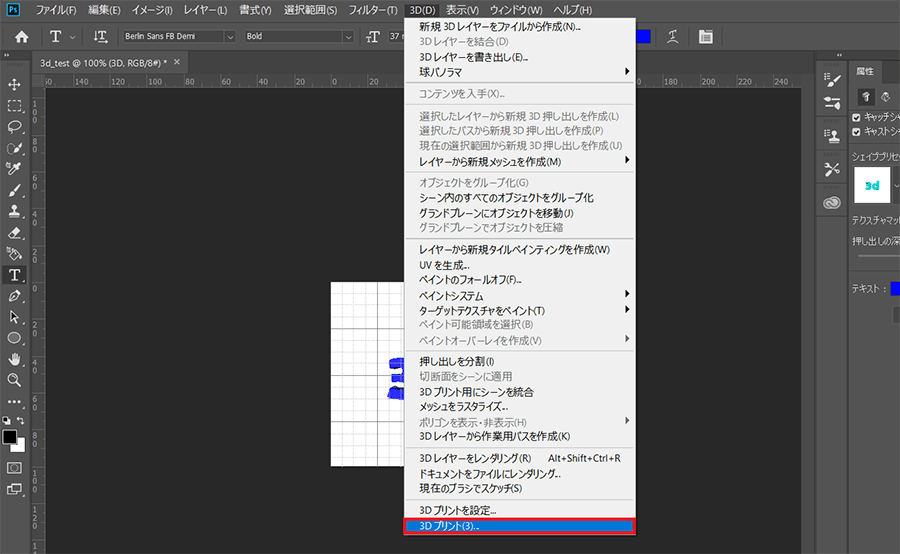The image size is (900, 554).
Task: Open the レイヤー menu
Action: coord(205,10)
